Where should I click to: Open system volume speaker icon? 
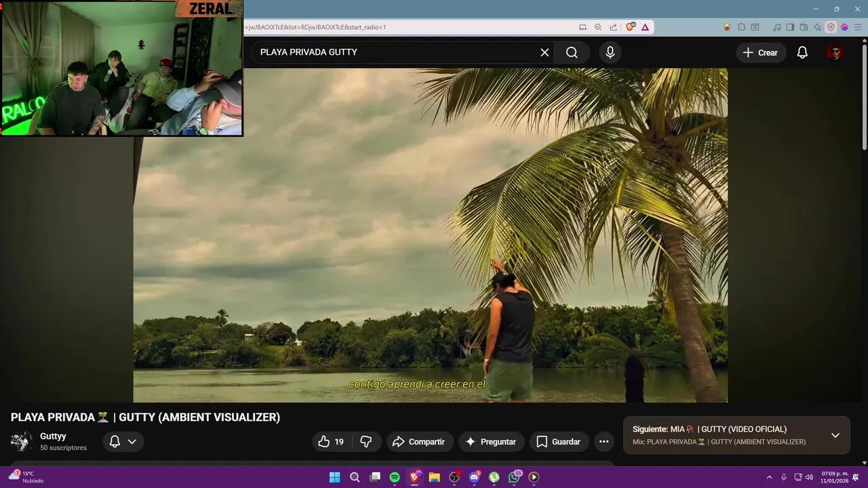coord(809,477)
